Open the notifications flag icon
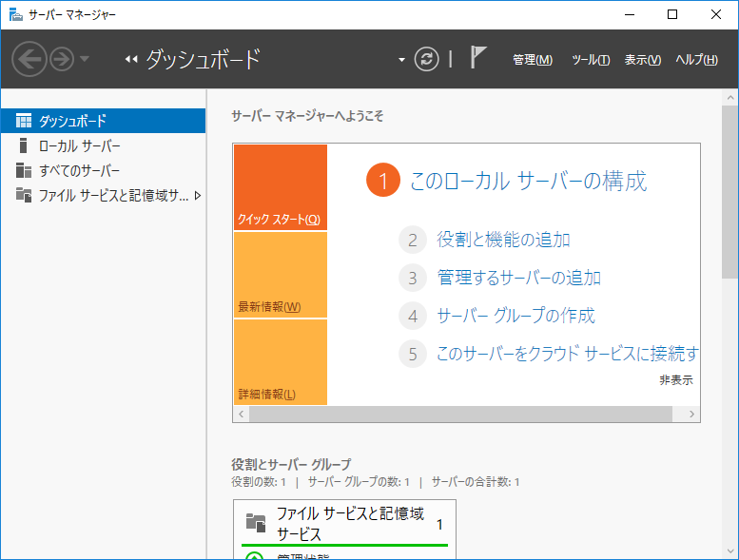This screenshot has width=739, height=560. coord(477,57)
